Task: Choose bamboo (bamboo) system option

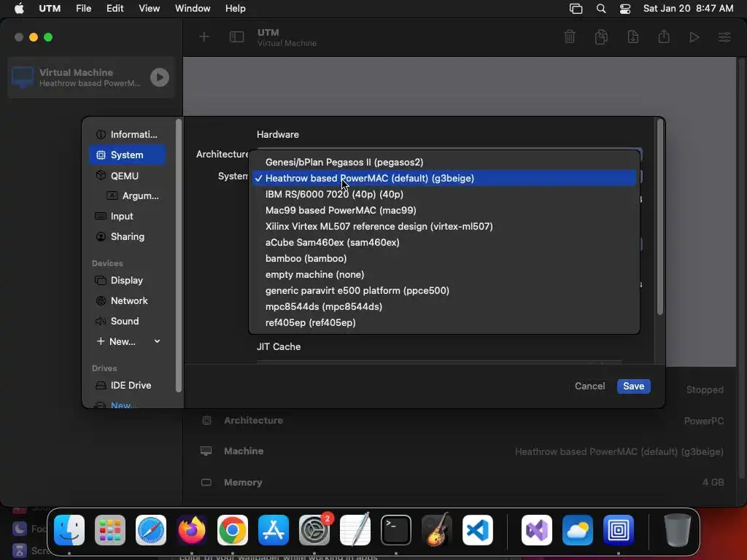Action: point(444,259)
